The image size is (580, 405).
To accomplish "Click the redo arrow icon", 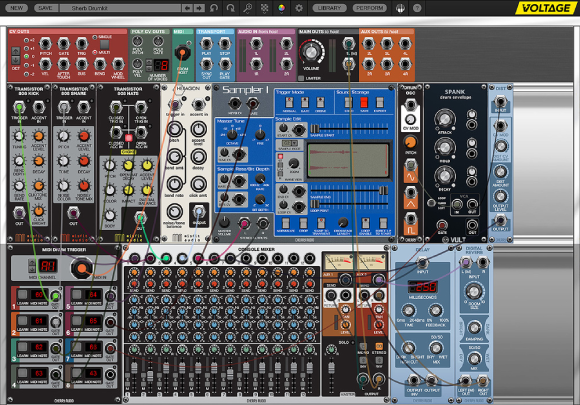I will pyautogui.click(x=230, y=8).
